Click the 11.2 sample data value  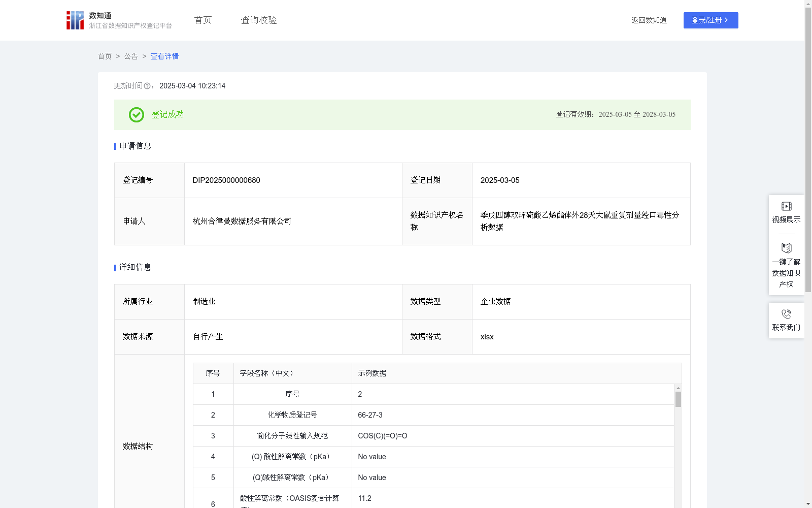point(364,498)
